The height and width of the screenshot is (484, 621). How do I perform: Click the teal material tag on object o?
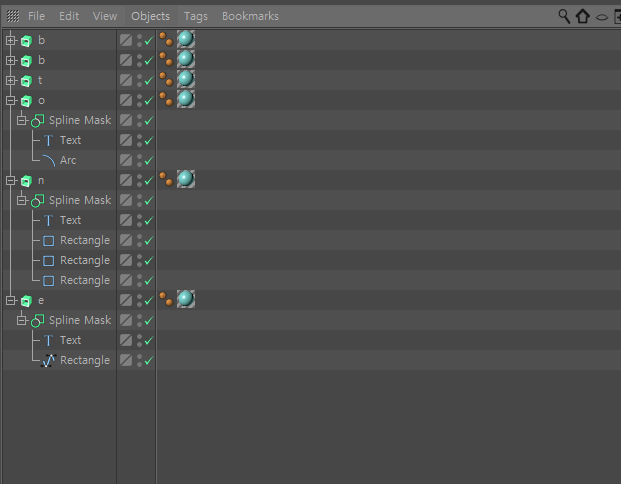(186, 99)
